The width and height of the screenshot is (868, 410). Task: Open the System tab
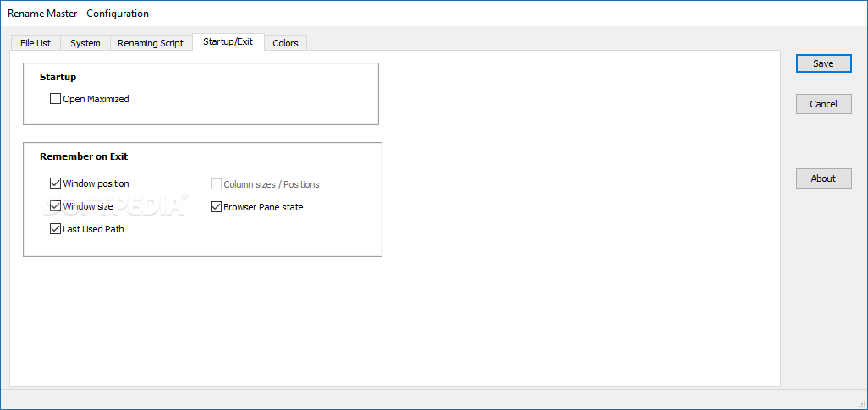tap(85, 43)
